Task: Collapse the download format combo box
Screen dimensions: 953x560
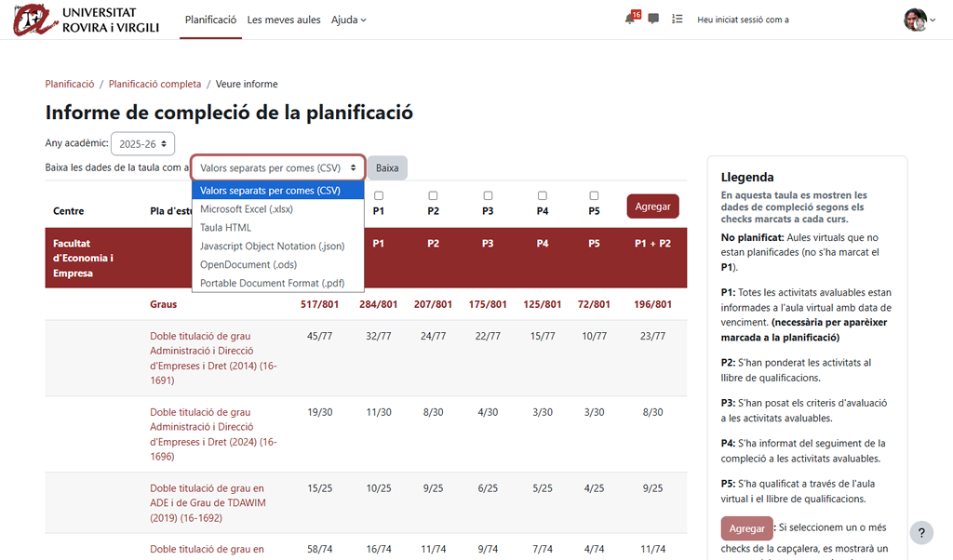Action: coord(277,168)
